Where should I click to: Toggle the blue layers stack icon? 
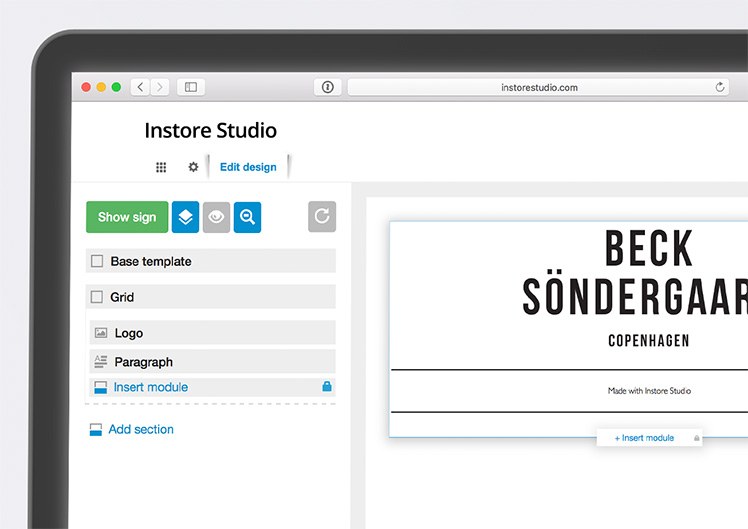[x=186, y=217]
